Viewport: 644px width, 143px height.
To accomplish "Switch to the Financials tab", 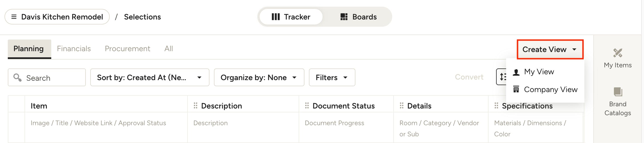I will click(74, 49).
